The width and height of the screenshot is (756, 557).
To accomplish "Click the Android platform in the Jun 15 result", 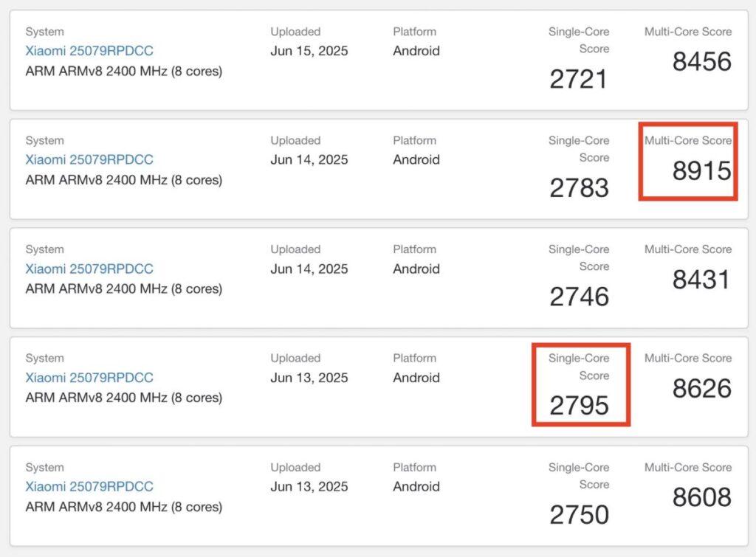I will click(416, 51).
